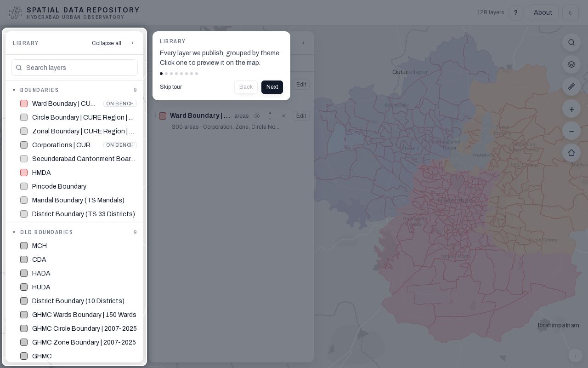Toggle the Zonal Boundary CURE Region layer
Image resolution: width=588 pixels, height=368 pixels.
point(24,131)
